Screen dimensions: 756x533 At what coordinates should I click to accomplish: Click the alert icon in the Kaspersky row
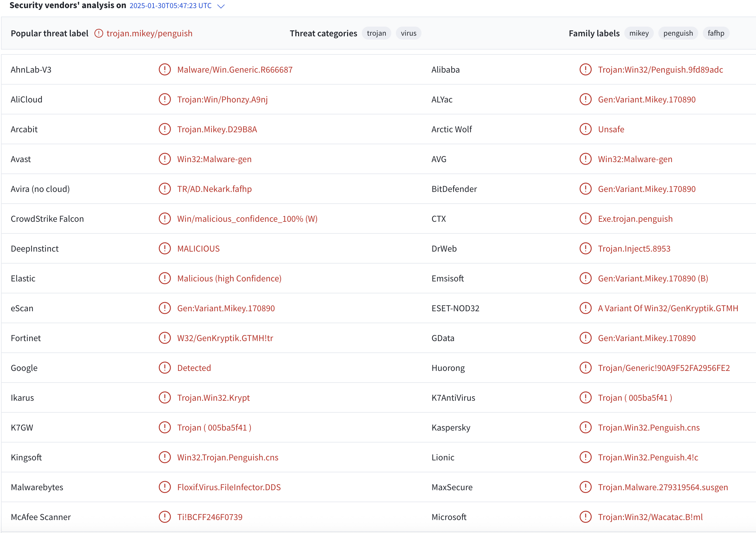pyautogui.click(x=585, y=427)
